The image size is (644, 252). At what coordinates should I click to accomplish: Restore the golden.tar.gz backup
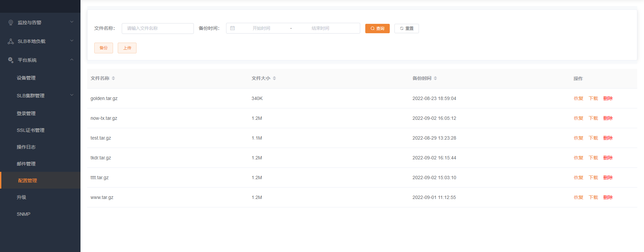pyautogui.click(x=578, y=98)
